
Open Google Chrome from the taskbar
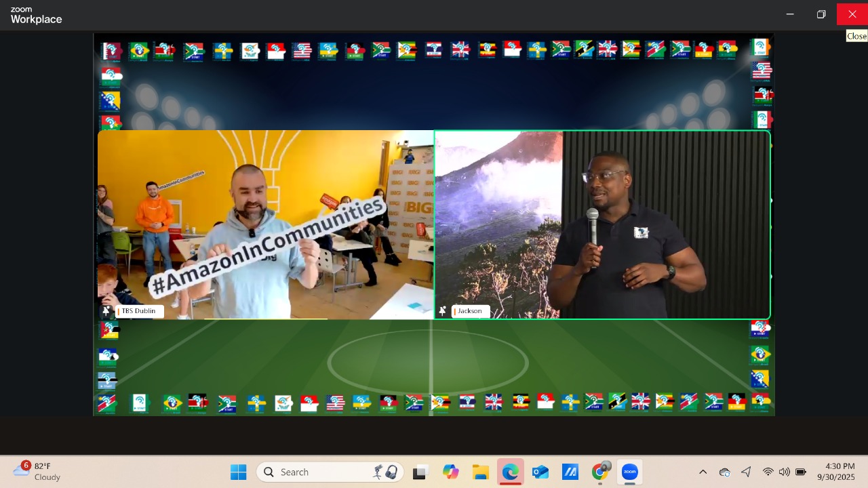(x=600, y=472)
